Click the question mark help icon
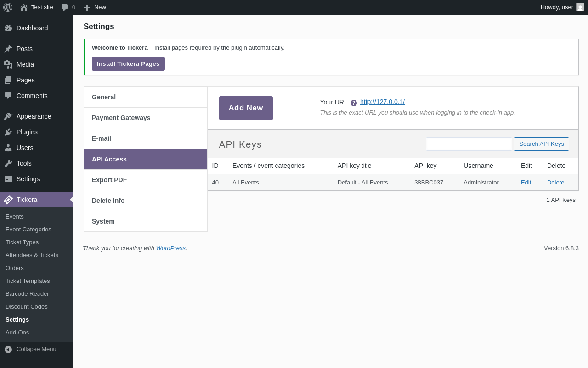 pos(354,103)
